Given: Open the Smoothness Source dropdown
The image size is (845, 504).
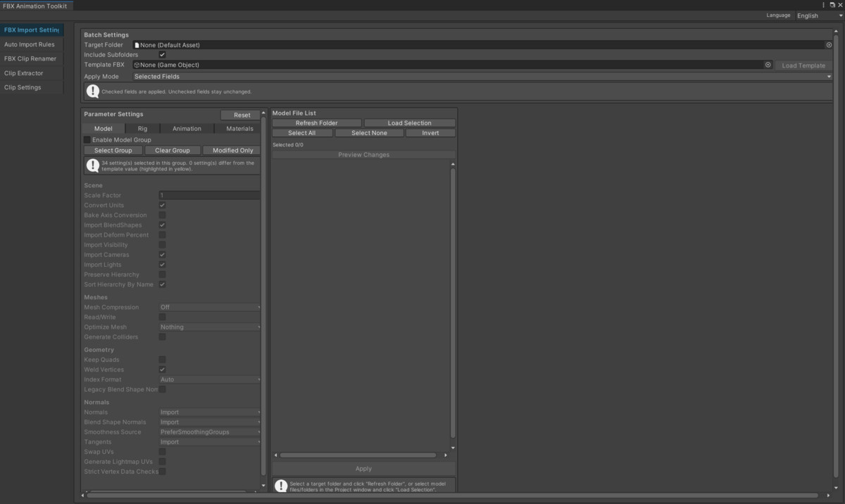Looking at the screenshot, I should click(210, 432).
